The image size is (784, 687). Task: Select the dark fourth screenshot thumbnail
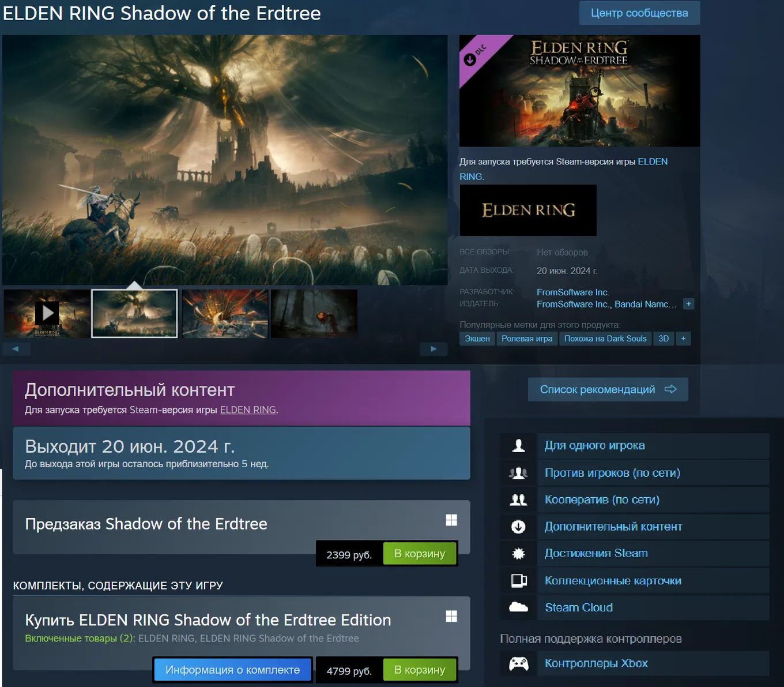(x=314, y=313)
